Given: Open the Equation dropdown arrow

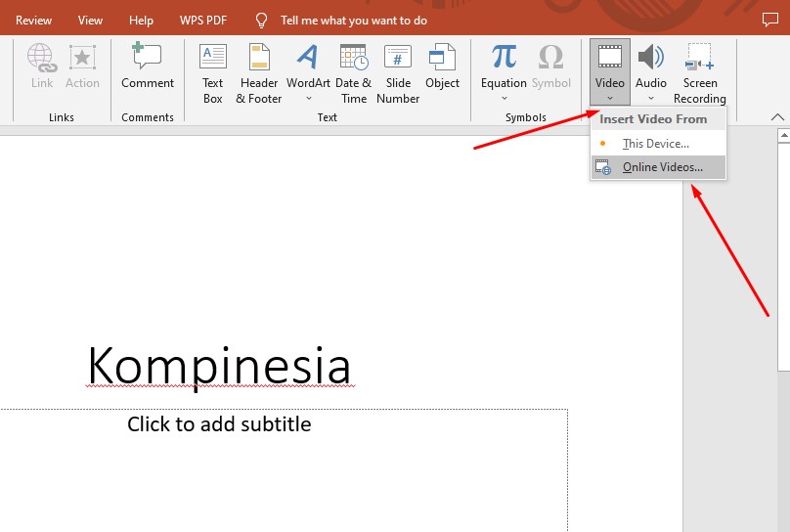Looking at the screenshot, I should pyautogui.click(x=504, y=98).
